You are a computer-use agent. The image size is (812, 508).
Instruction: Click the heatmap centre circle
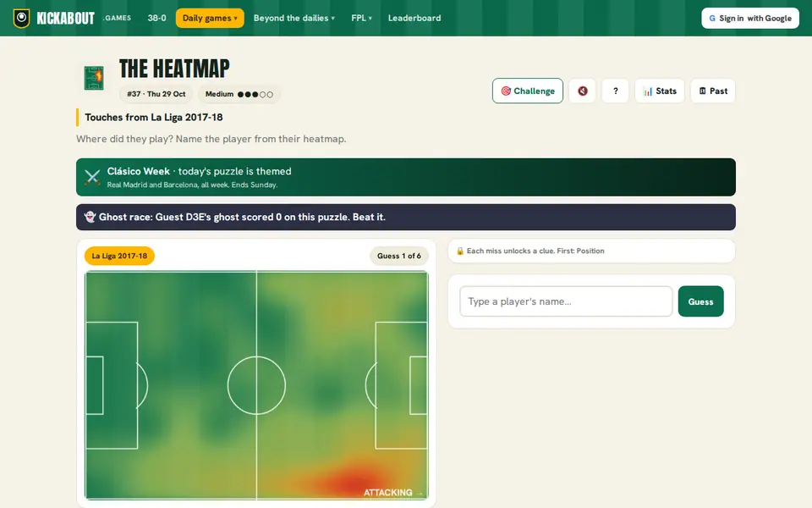click(x=256, y=385)
